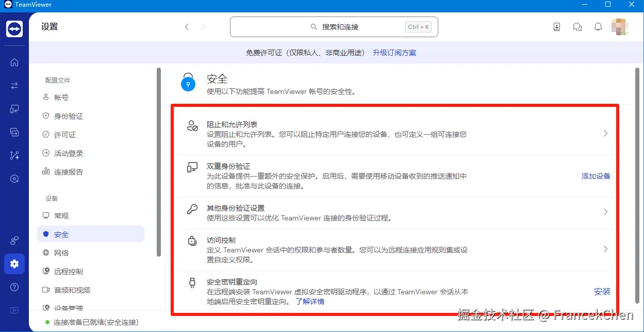Open the remote connection arrows icon
This screenshot has width=644, height=332.
[x=14, y=86]
